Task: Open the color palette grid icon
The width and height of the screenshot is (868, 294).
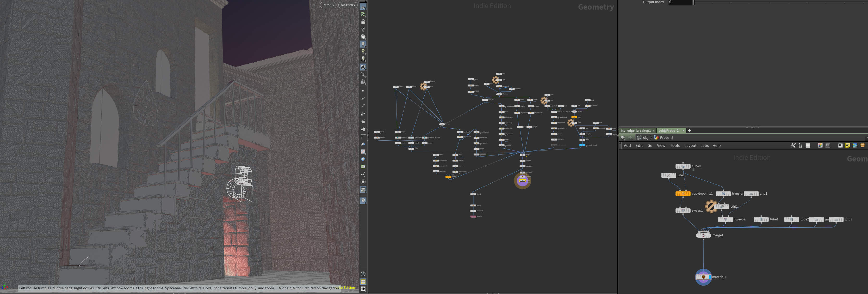Action: (820, 146)
